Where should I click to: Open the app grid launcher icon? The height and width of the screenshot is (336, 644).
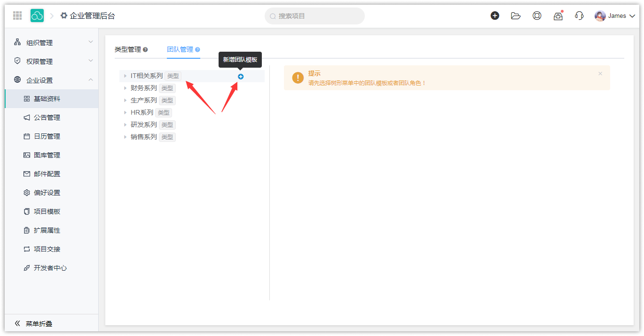coord(17,16)
